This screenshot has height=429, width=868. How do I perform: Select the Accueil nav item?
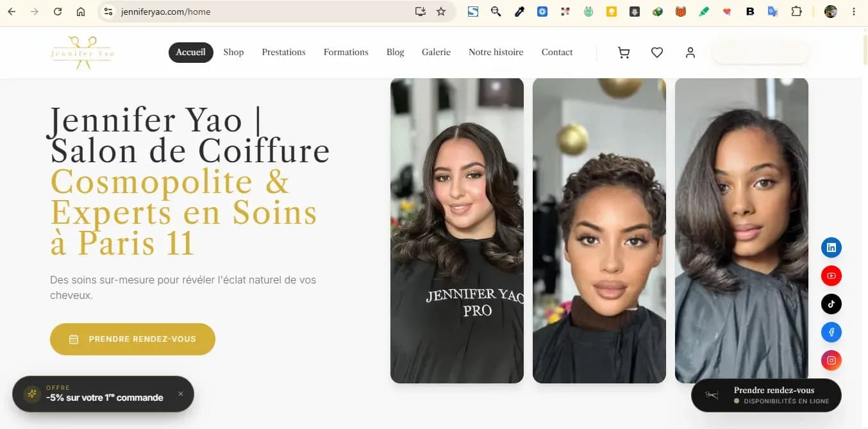point(191,53)
